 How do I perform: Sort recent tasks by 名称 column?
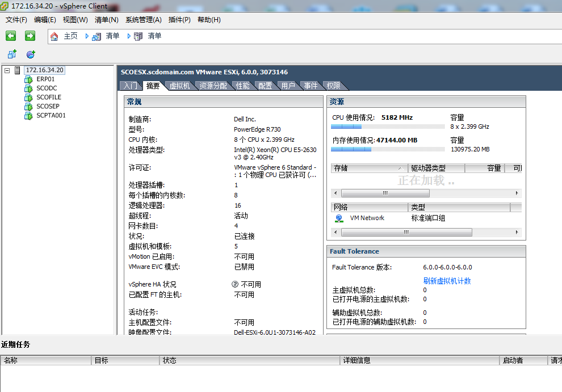(46, 360)
